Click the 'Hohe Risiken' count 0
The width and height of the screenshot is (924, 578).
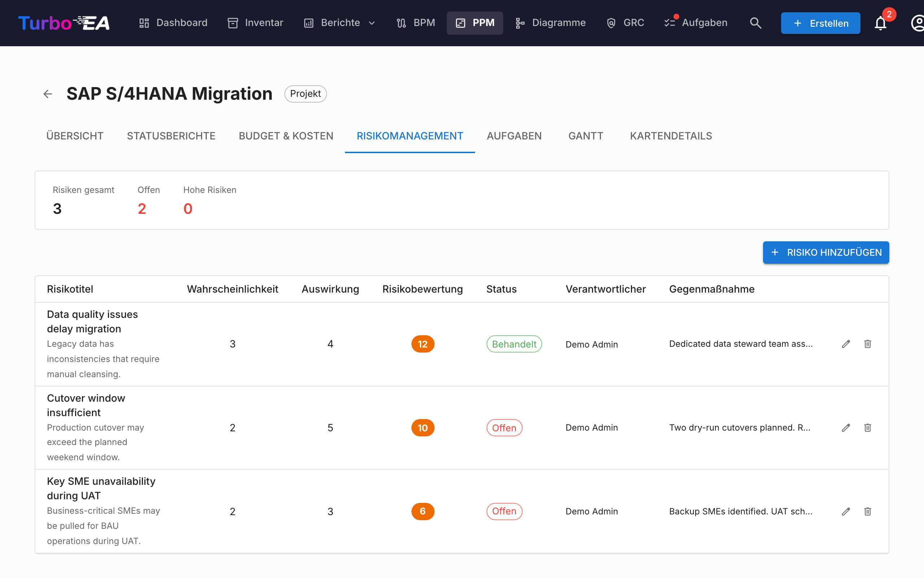point(188,209)
